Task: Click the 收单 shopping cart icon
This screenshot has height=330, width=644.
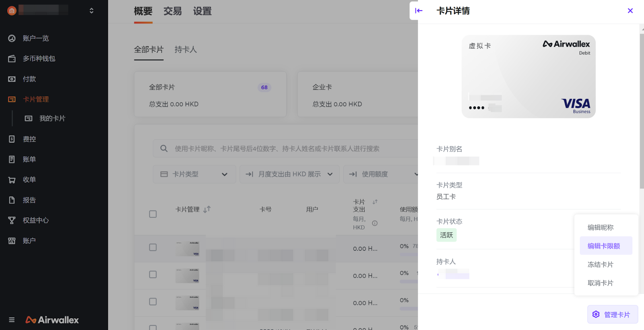Action: tap(12, 180)
